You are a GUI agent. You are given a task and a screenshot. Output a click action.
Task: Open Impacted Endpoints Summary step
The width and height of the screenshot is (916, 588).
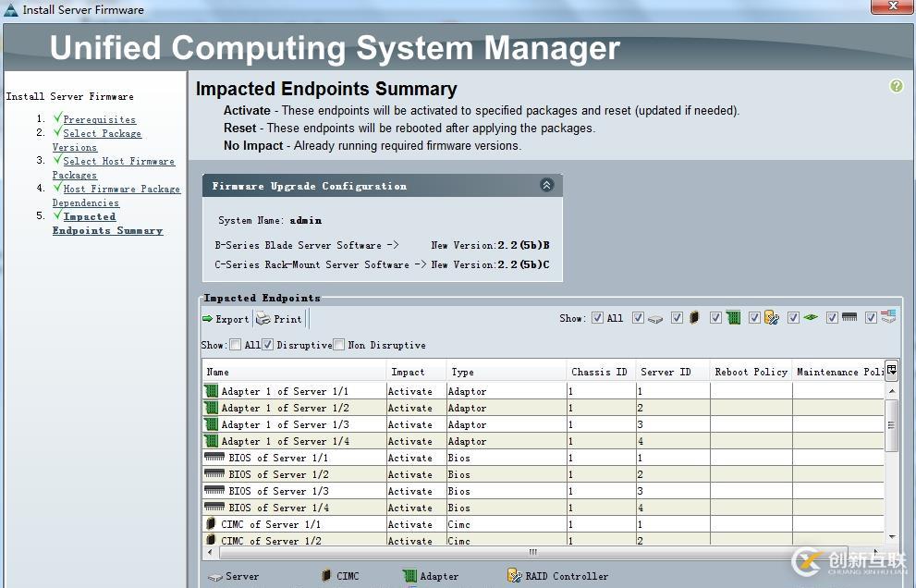[x=107, y=224]
